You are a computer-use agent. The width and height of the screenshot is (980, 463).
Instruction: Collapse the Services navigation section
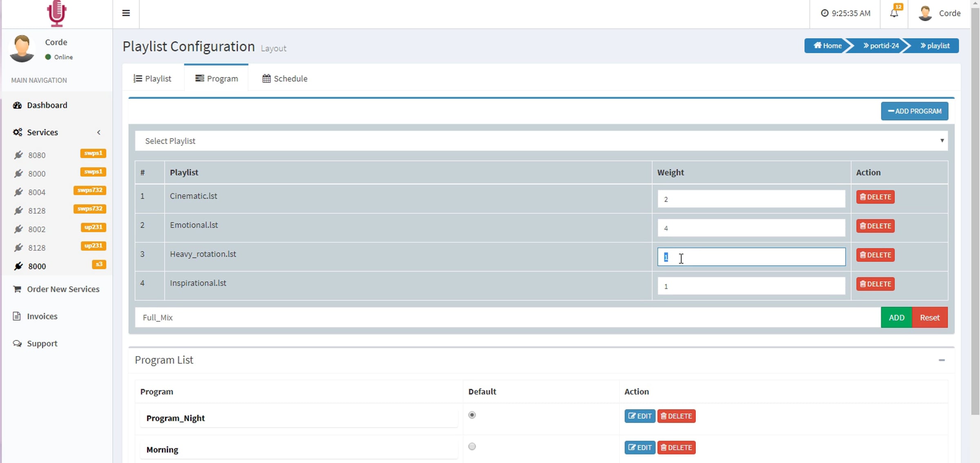98,132
